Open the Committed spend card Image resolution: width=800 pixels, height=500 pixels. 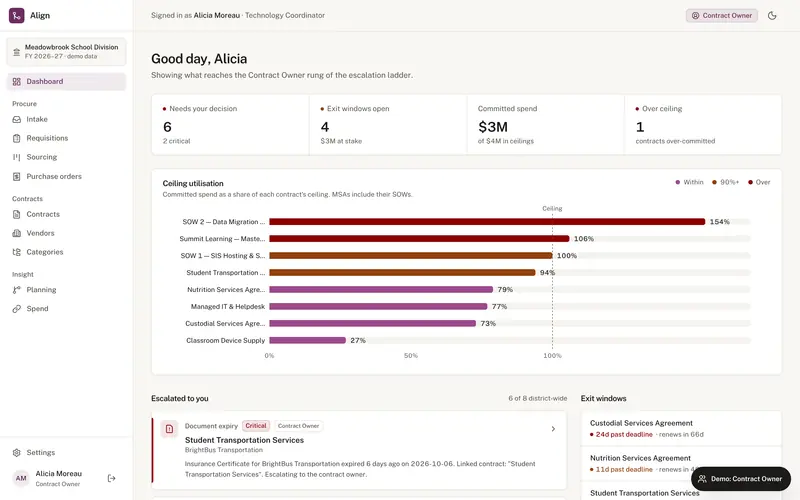click(x=545, y=125)
